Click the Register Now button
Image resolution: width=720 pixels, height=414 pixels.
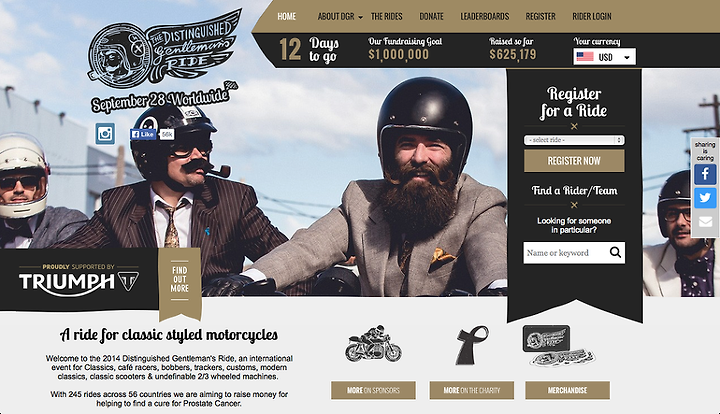click(574, 161)
